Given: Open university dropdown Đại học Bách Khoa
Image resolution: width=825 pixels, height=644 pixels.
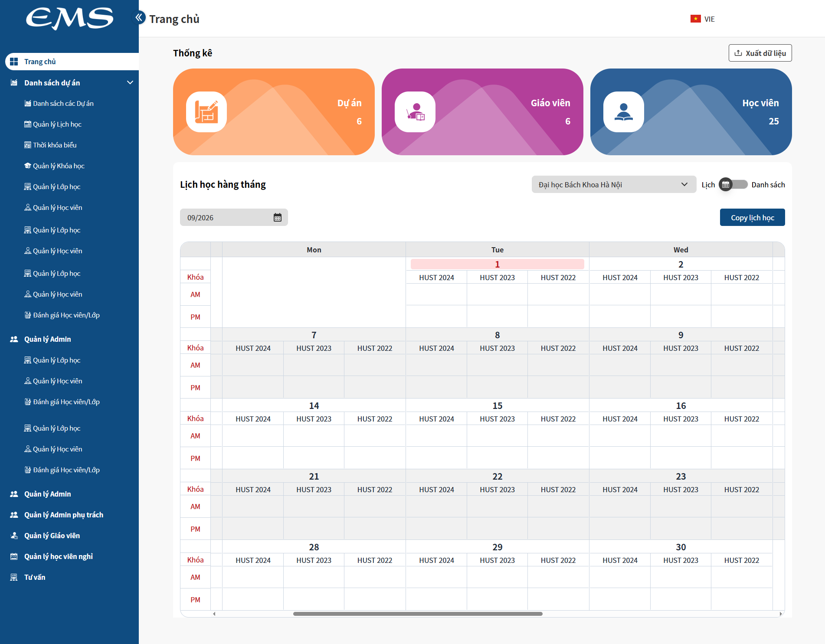Looking at the screenshot, I should pos(614,184).
